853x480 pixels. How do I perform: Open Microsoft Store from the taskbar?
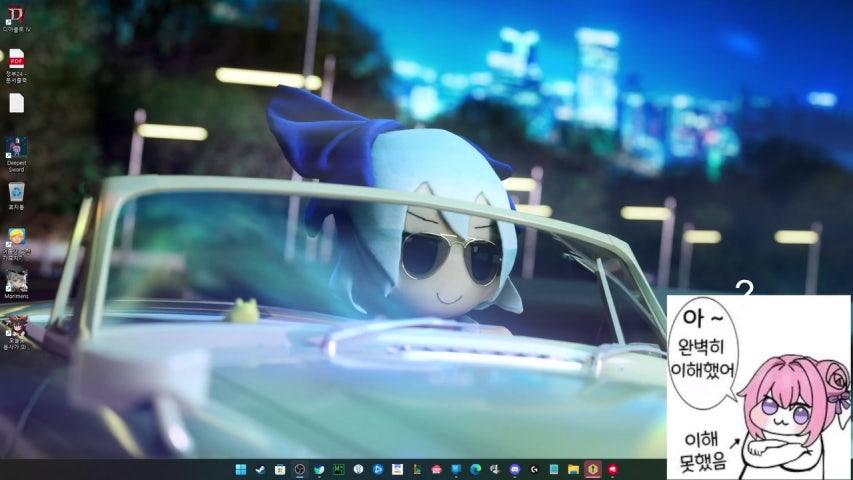pos(280,469)
